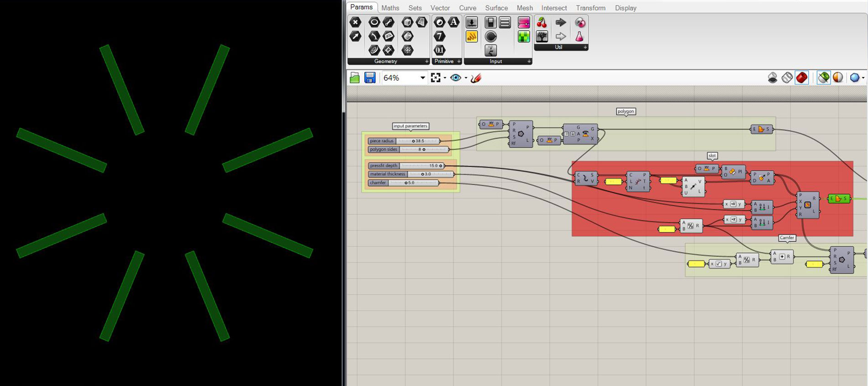Viewport: 868px width, 386px height.
Task: Toggle the no-preview mode button
Action: coord(772,78)
